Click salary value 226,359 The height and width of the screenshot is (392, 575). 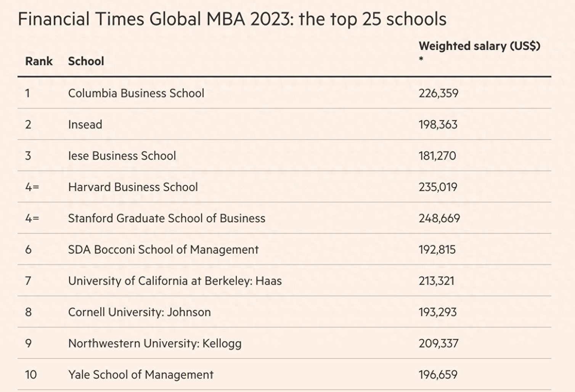click(x=438, y=93)
